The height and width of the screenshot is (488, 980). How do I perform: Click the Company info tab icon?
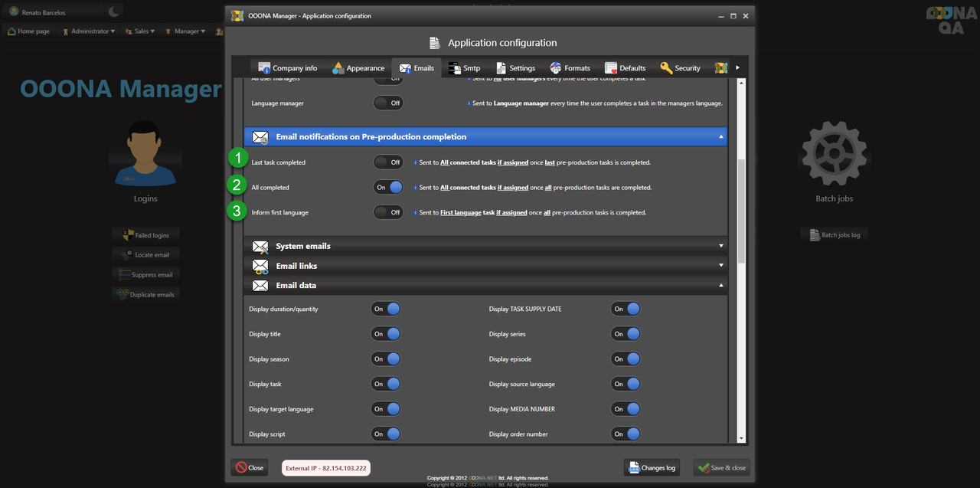pyautogui.click(x=264, y=68)
